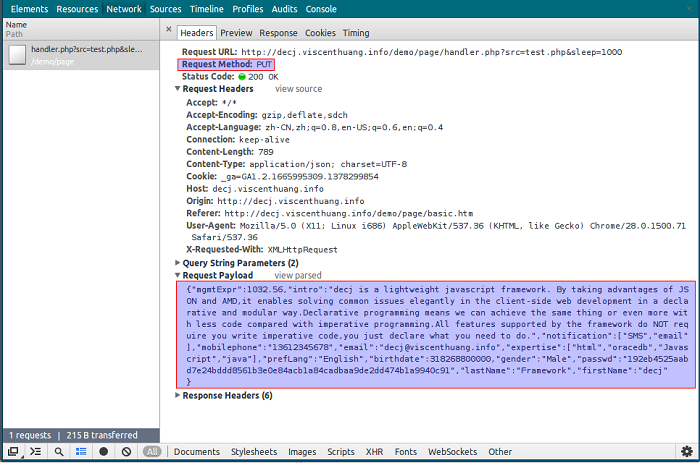700x463 pixels.
Task: Show the console drawer icon
Action: (x=36, y=451)
